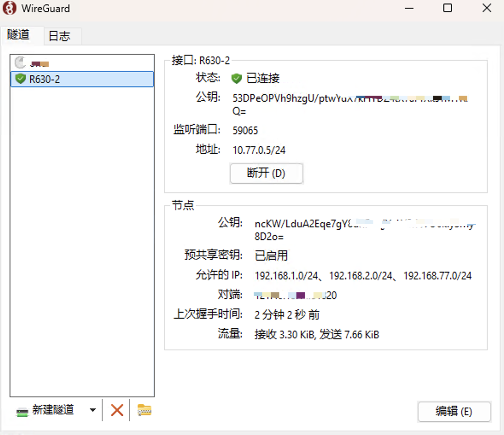
Task: Click the blurred peer endpoint value
Action: (296, 295)
